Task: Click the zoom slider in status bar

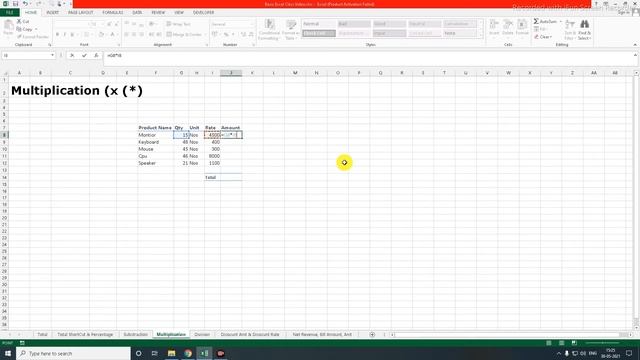Action: point(603,343)
